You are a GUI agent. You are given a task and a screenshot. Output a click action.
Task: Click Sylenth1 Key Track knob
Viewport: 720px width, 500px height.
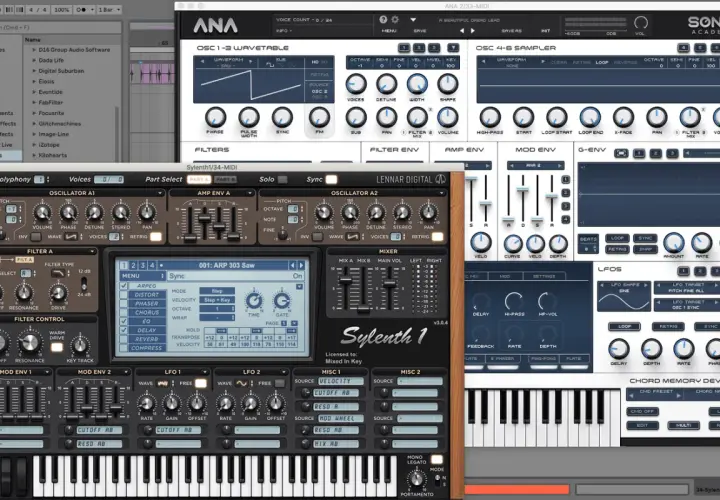pos(80,345)
